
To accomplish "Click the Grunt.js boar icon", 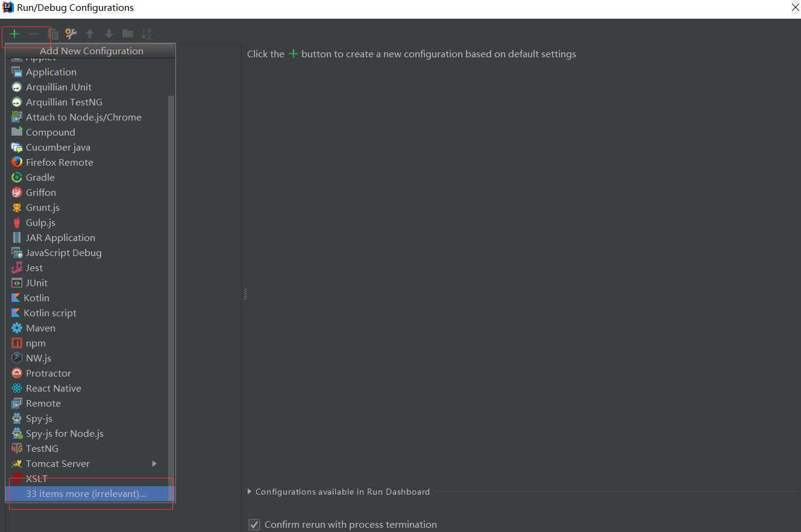I will coord(17,207).
